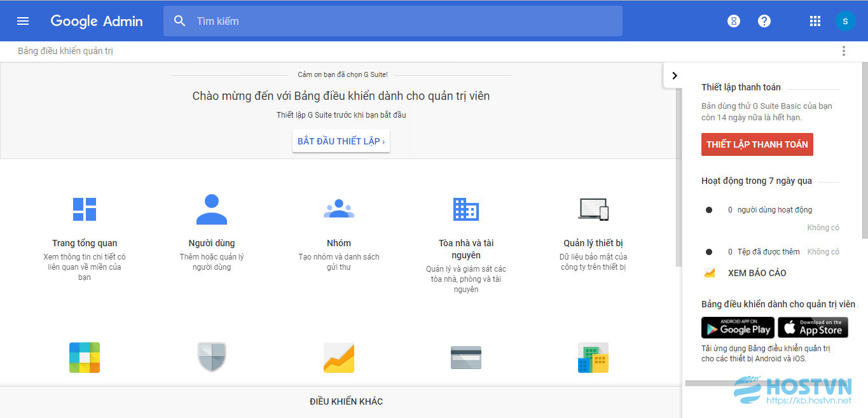The image size is (868, 418).
Task: Open Tòa nhà và tài nguyên icon
Action: [x=466, y=209]
